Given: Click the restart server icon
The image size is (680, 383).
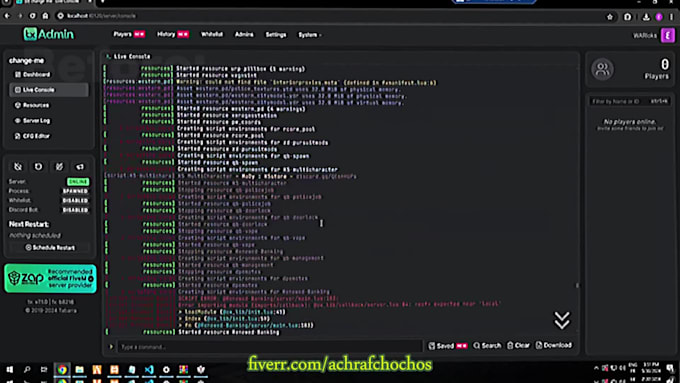Looking at the screenshot, I should click(x=39, y=167).
